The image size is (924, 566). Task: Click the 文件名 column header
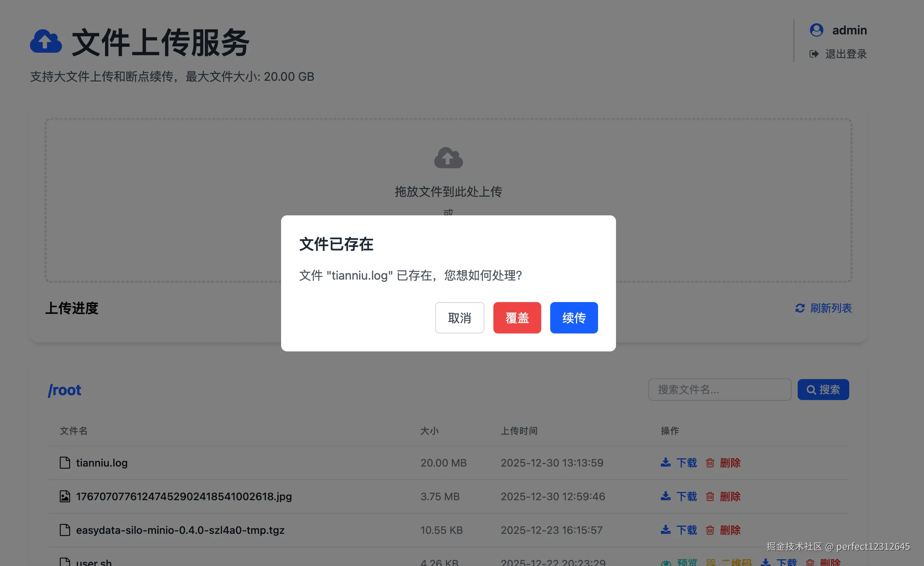74,431
